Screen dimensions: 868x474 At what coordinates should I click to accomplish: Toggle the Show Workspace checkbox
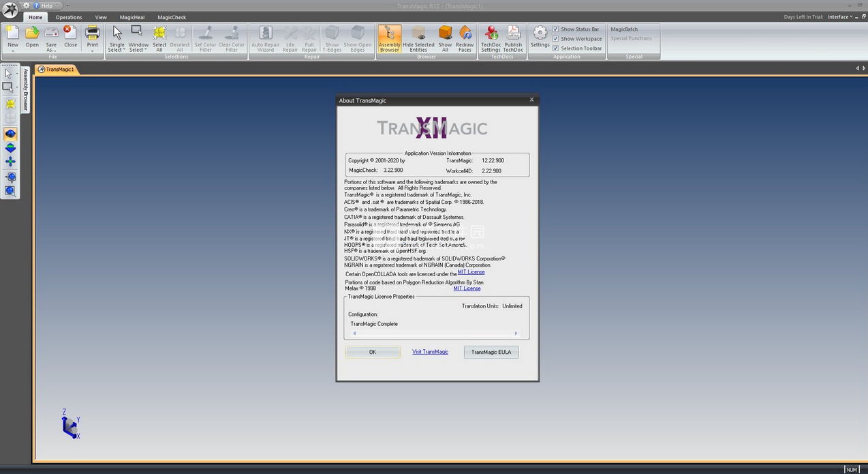point(555,39)
